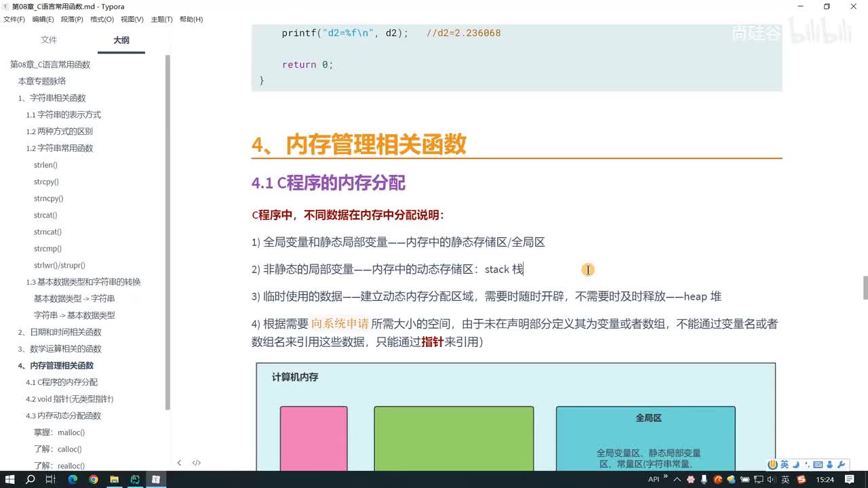Go to 3、数学运算相关的函数 in outline
Image resolution: width=868 pixels, height=488 pixels.
click(60, 349)
